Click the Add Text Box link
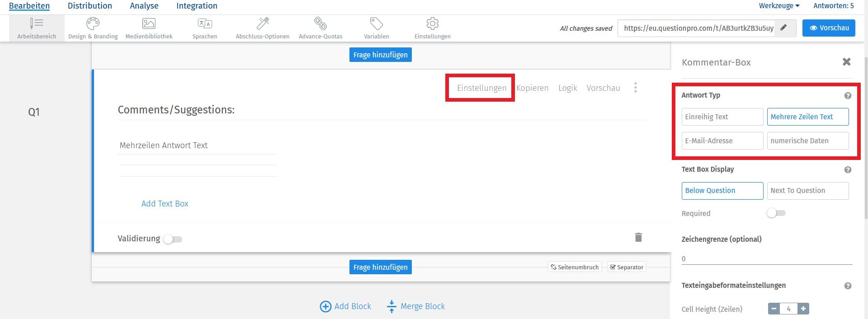 pyautogui.click(x=165, y=203)
